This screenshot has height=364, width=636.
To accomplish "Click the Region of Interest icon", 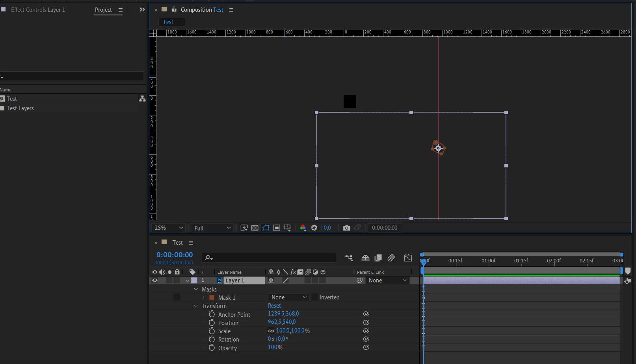I will (x=277, y=228).
